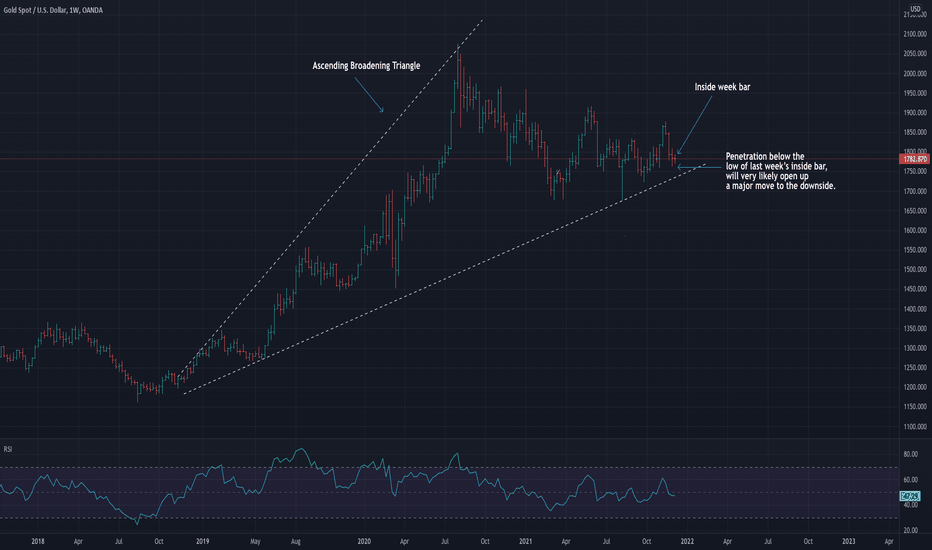
Task: Click the 1550.000 price axis label
Action: click(x=915, y=250)
